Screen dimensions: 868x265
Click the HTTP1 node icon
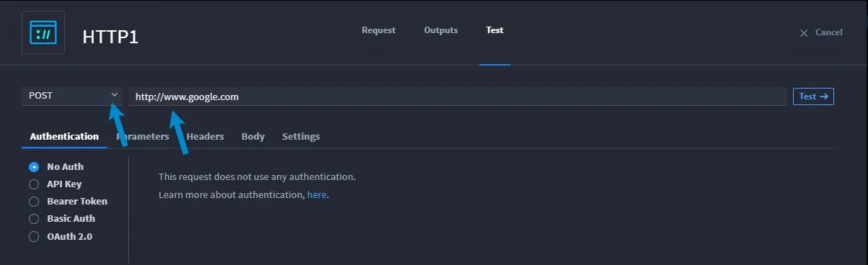[43, 32]
